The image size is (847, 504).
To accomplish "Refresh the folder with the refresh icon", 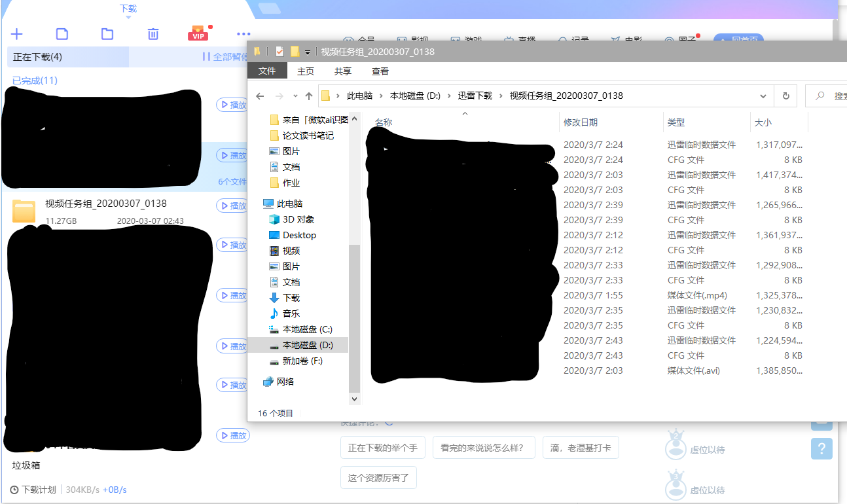I will pyautogui.click(x=785, y=96).
